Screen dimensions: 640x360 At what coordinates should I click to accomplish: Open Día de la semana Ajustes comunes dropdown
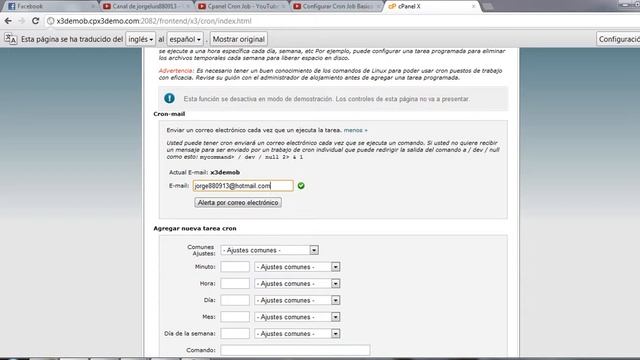pyautogui.click(x=297, y=333)
